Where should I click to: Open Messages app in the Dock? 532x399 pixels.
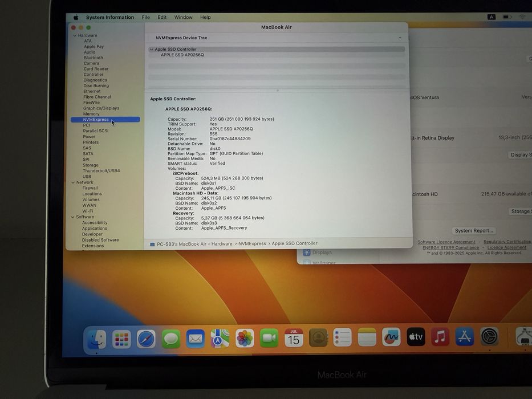click(171, 339)
